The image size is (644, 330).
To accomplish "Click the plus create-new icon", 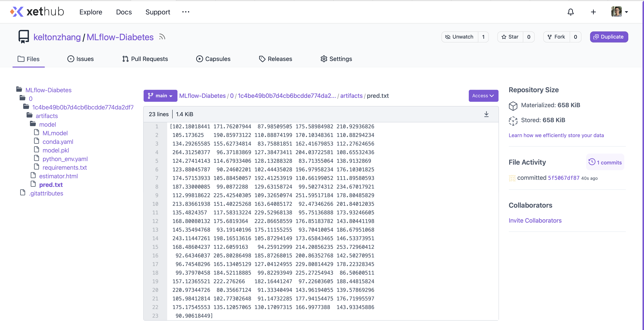I will (593, 12).
